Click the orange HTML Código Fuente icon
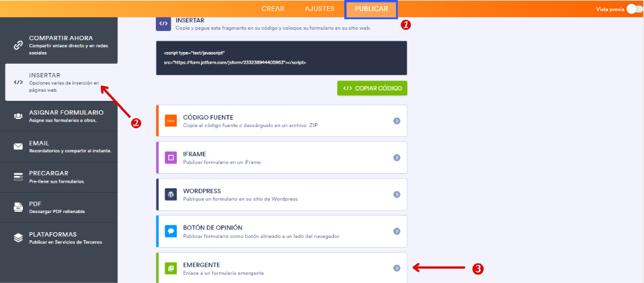The image size is (644, 283). pyautogui.click(x=171, y=121)
